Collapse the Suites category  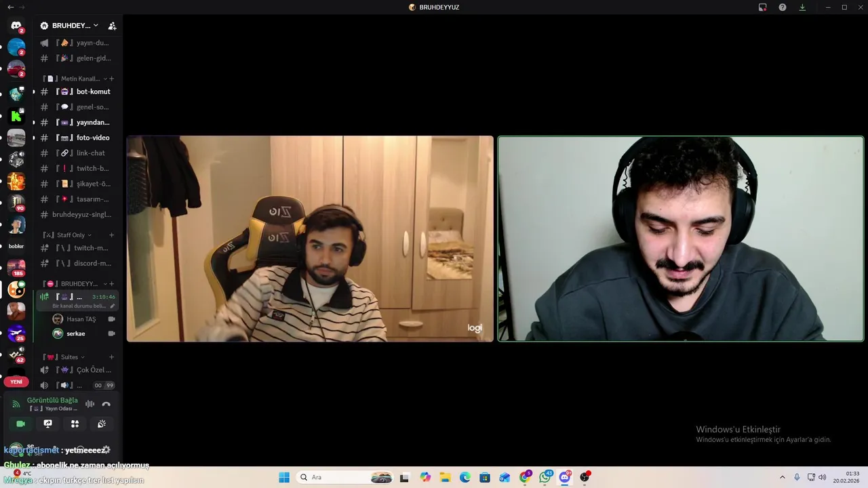pos(65,357)
